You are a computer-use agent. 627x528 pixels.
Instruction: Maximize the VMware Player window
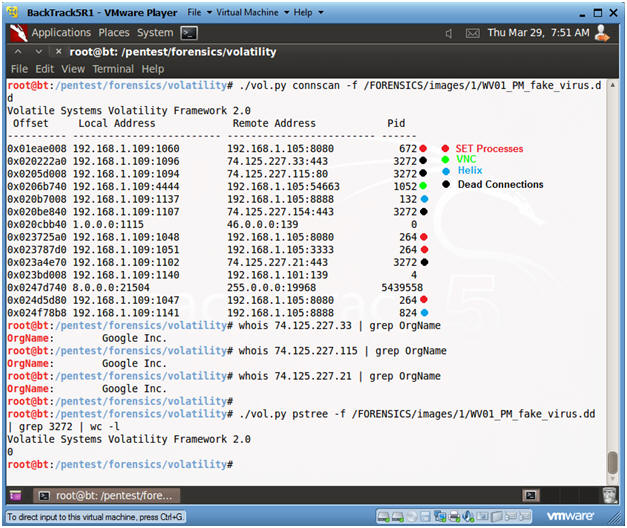598,13
